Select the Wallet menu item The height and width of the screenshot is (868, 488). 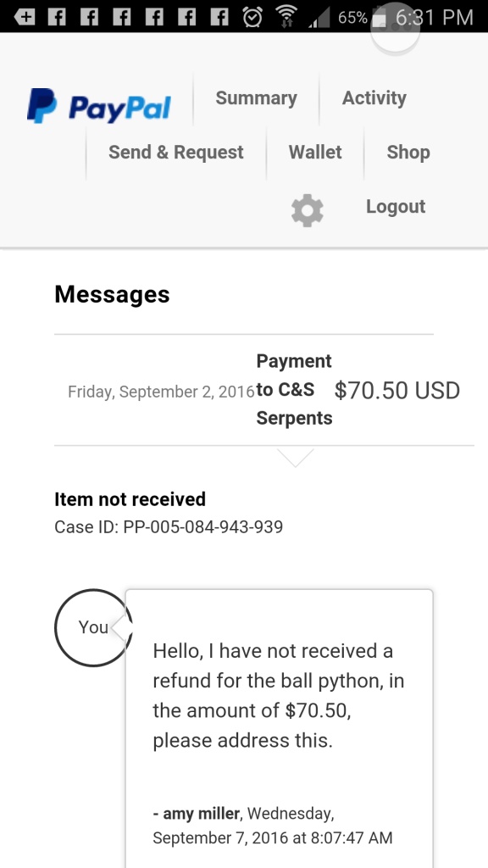[x=315, y=153]
